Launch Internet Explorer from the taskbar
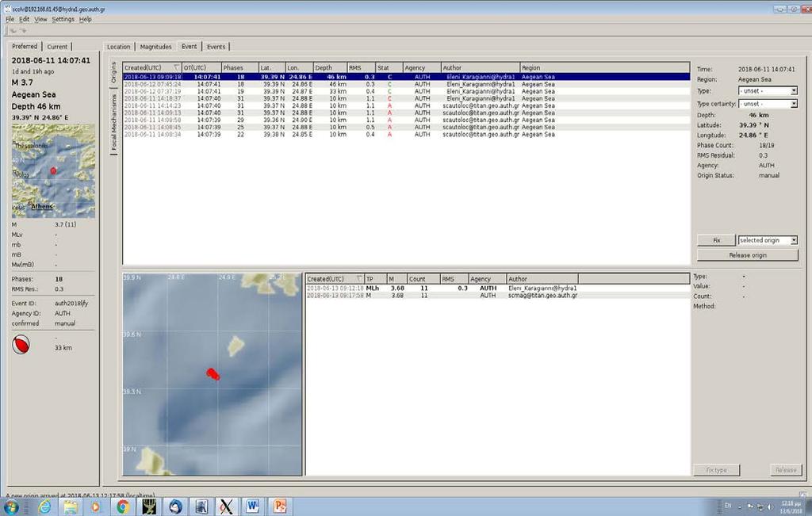Viewport: 812px width, 516px height. 45,507
